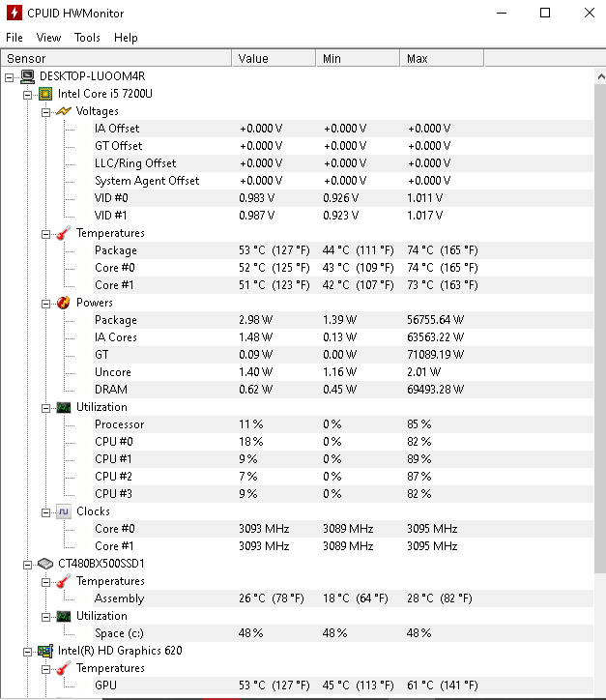This screenshot has height=700, width=606.
Task: Click the 56755.64 W Package max value
Action: click(x=435, y=320)
